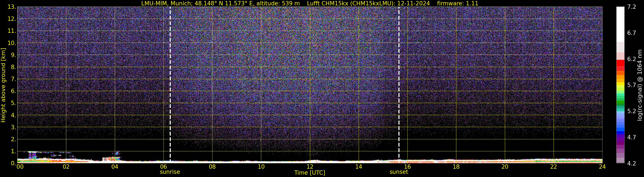Click the height tick label '1.'
644x177 pixels.
pos(13,151)
